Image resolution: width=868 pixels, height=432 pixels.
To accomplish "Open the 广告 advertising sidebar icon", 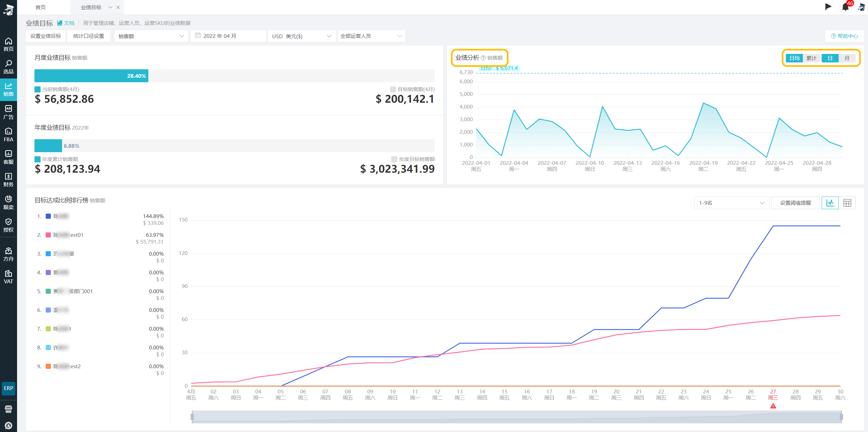I will 8,112.
